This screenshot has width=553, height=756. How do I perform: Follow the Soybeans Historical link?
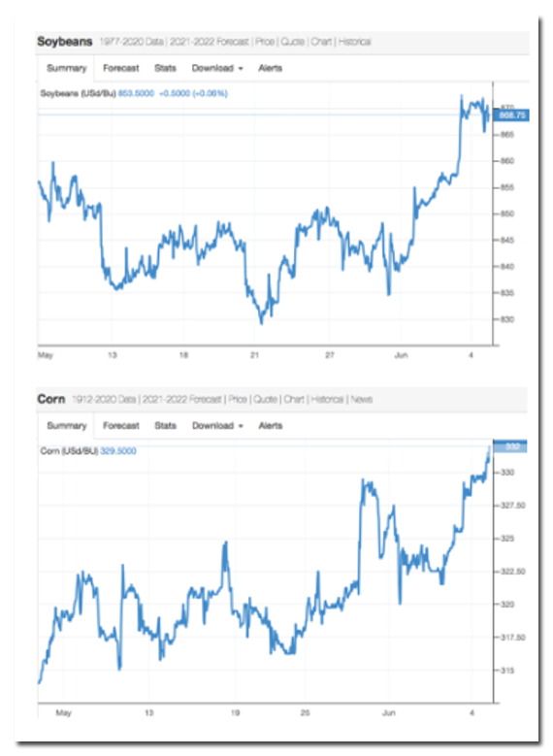354,42
